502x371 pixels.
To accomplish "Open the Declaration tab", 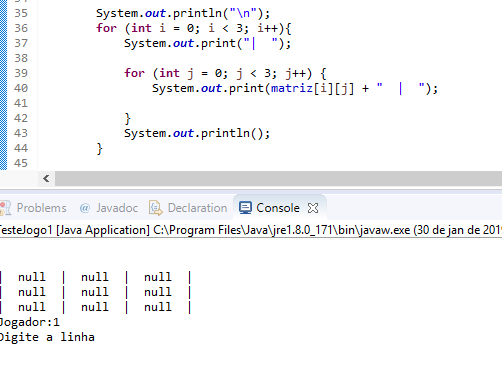I will [x=188, y=208].
